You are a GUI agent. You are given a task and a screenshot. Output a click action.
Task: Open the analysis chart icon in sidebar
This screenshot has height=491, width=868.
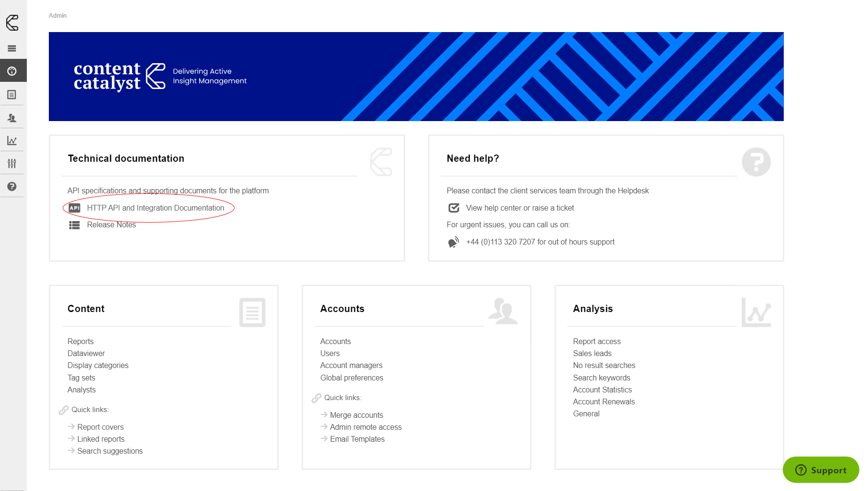tap(12, 141)
